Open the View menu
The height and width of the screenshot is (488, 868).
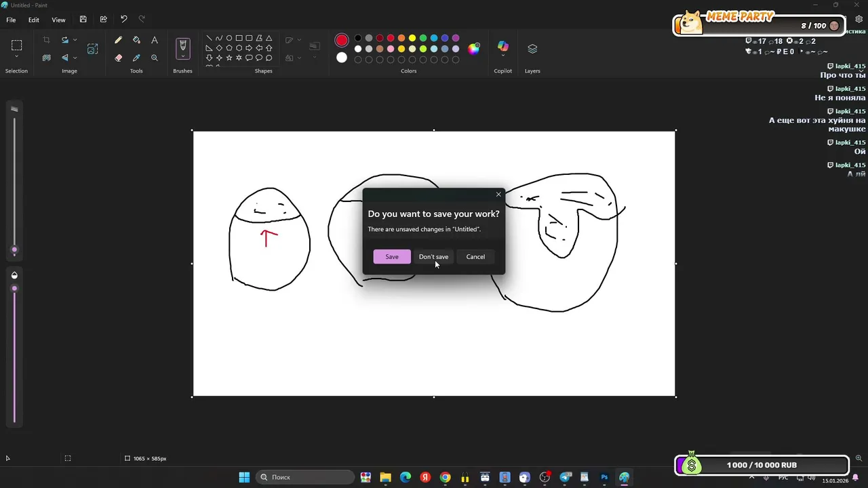pyautogui.click(x=58, y=20)
